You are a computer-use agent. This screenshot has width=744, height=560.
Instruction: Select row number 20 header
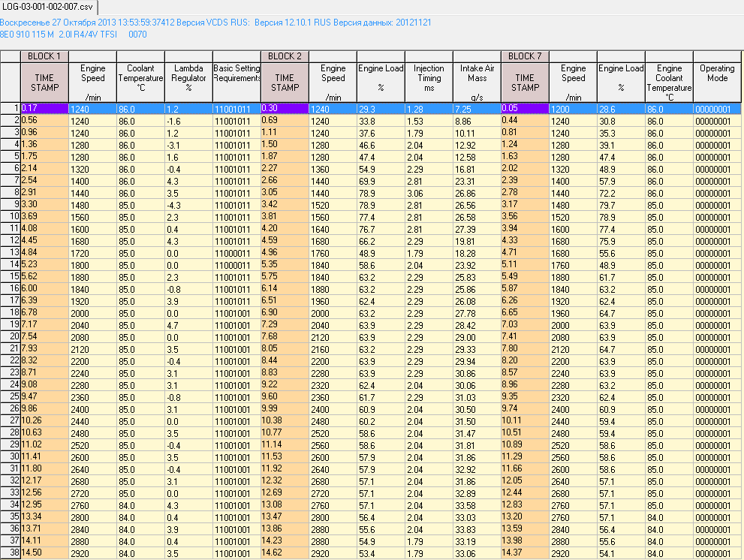(x=11, y=337)
